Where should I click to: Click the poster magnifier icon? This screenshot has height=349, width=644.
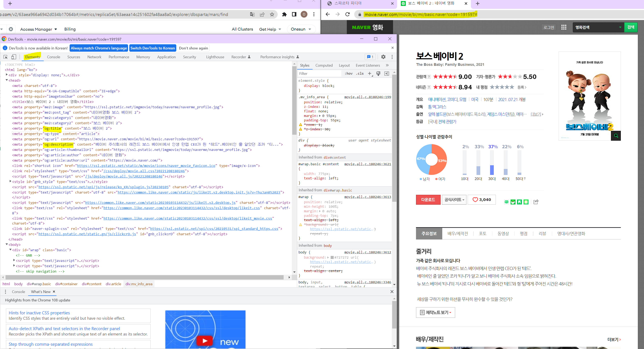tap(616, 136)
